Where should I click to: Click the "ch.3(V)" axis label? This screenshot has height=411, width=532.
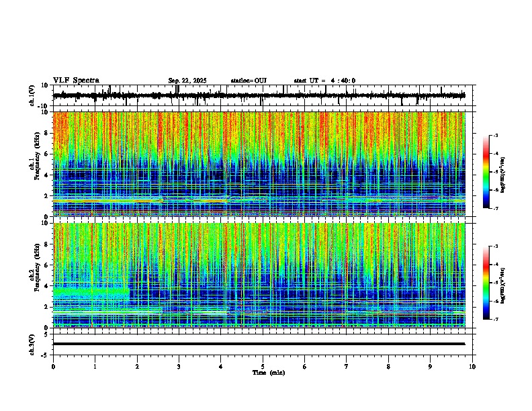point(32,345)
